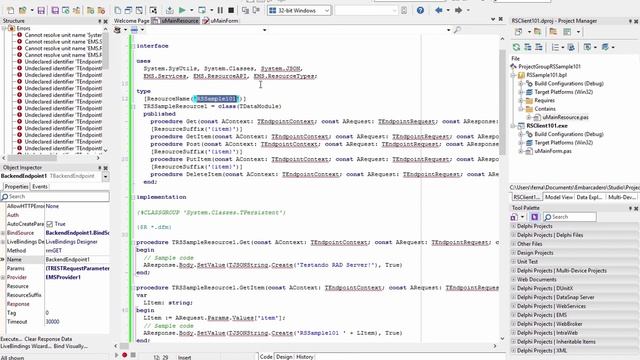Click Collapse All icon in Project Manager
Screen dimensions: 640x360
tap(539, 47)
